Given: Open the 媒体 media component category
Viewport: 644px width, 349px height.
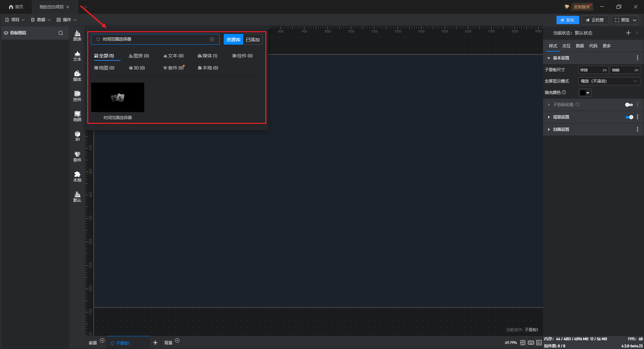Looking at the screenshot, I should pyautogui.click(x=77, y=76).
